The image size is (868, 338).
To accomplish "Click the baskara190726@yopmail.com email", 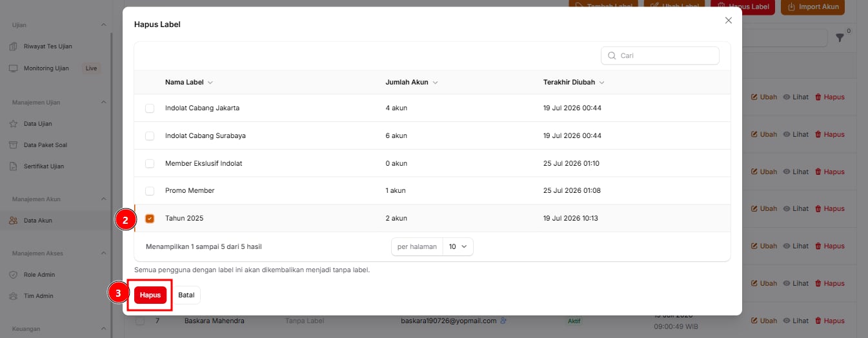I will [449, 321].
